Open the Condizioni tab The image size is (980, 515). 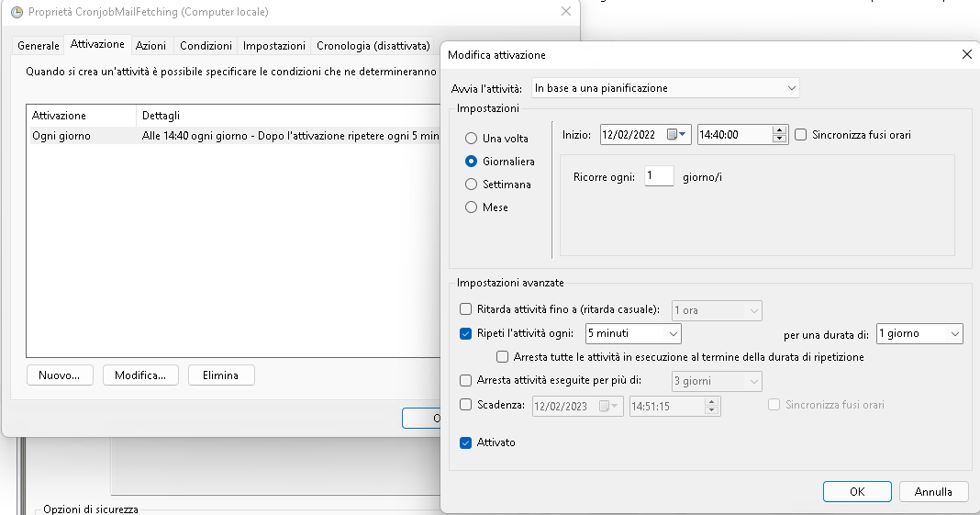(x=206, y=46)
